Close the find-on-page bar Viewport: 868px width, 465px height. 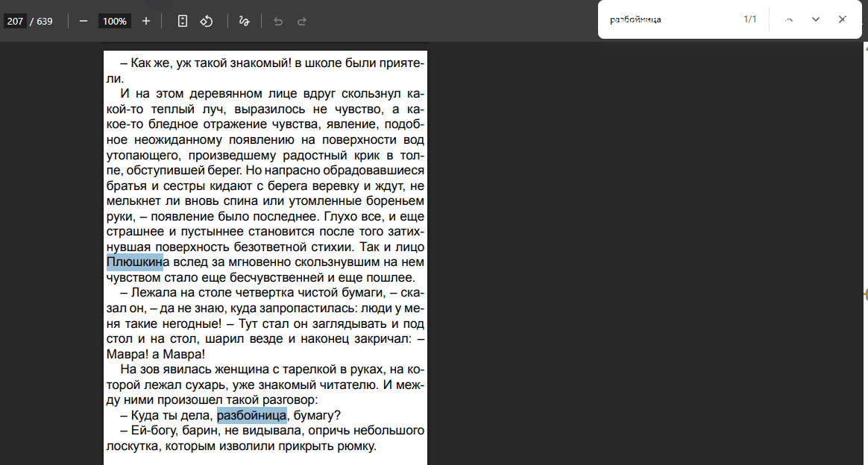coord(843,19)
